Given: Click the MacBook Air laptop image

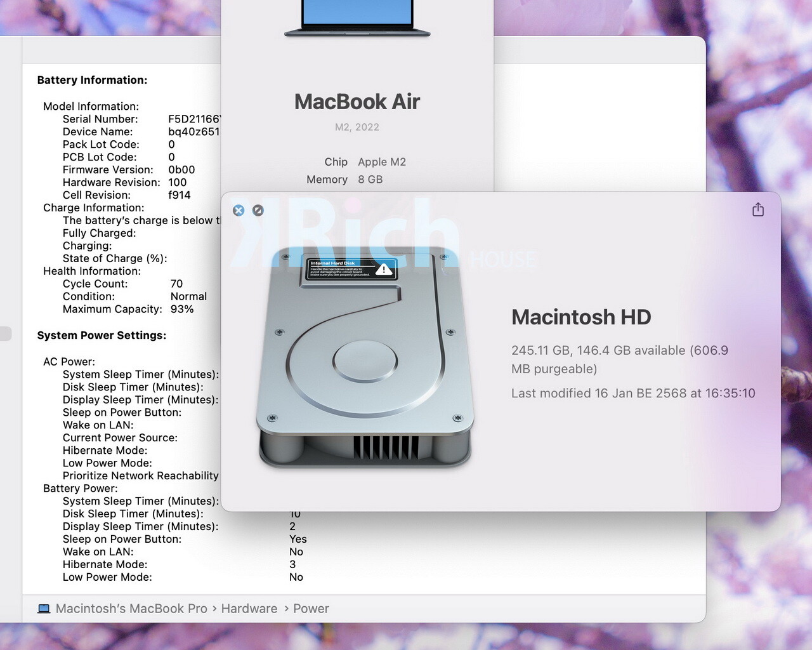Looking at the screenshot, I should click(x=357, y=18).
